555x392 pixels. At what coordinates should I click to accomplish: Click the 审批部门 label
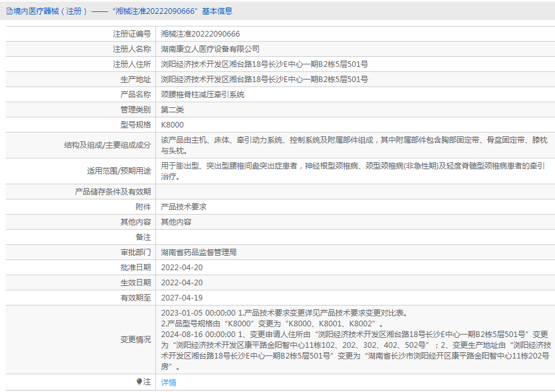point(136,252)
